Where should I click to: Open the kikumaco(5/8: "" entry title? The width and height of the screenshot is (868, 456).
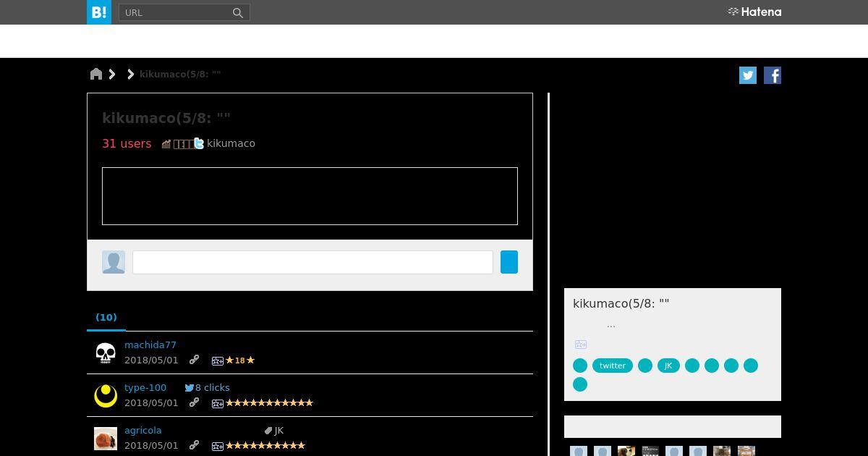coord(166,118)
